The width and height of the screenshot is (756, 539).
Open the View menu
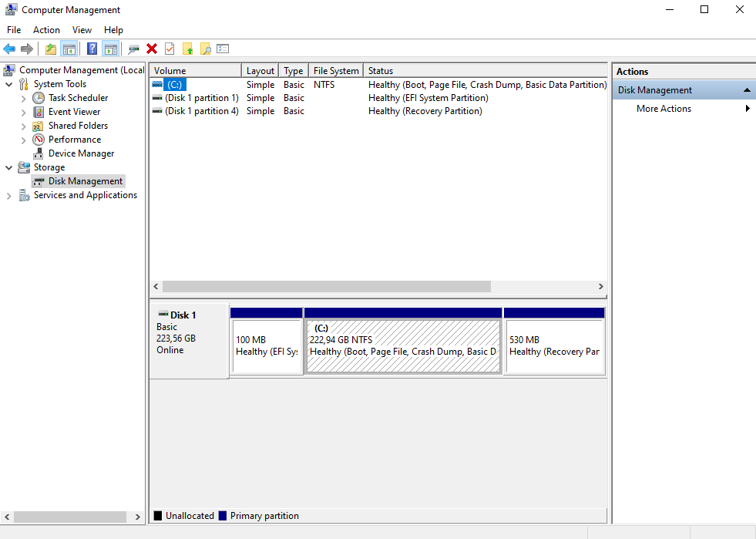click(82, 30)
